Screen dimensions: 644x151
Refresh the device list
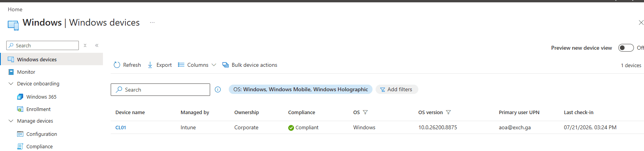pos(127,65)
